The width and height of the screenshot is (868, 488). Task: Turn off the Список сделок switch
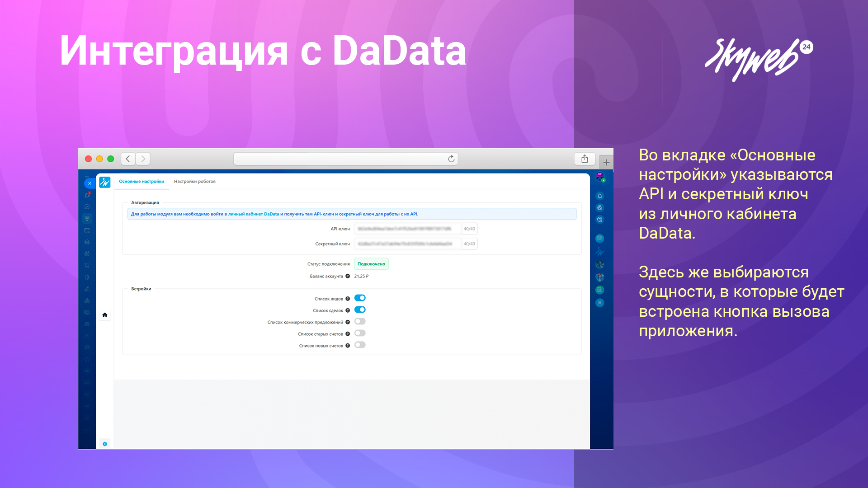coord(360,310)
